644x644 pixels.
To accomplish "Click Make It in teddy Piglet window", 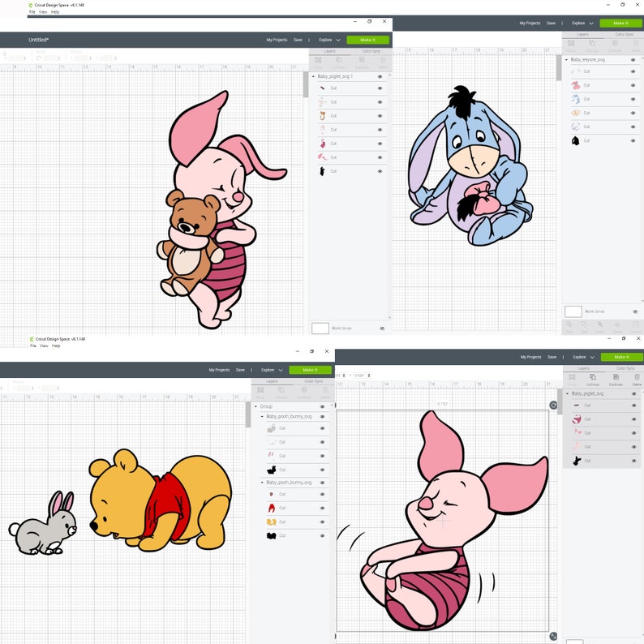I will pos(367,40).
